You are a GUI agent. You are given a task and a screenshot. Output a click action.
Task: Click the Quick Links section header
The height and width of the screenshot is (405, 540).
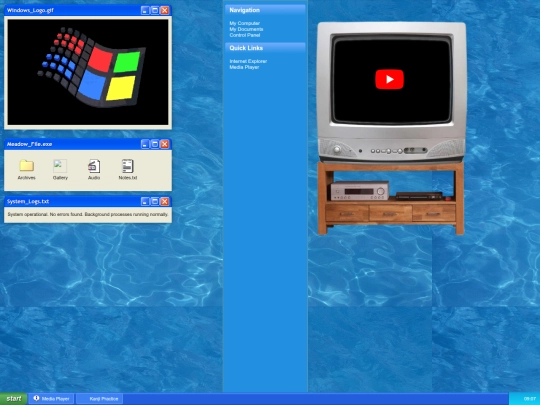pos(265,48)
